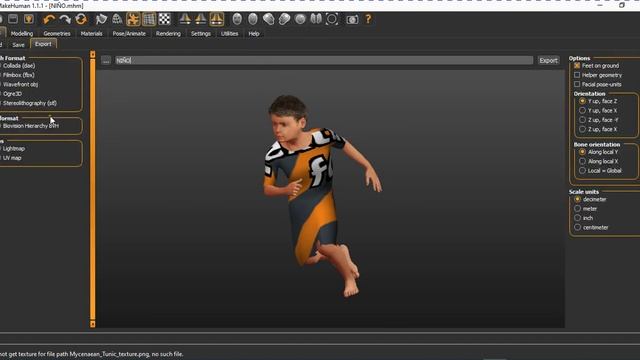Click the second symmetry left-to-right icon
This screenshot has width=640, height=360.
[x=200, y=19]
